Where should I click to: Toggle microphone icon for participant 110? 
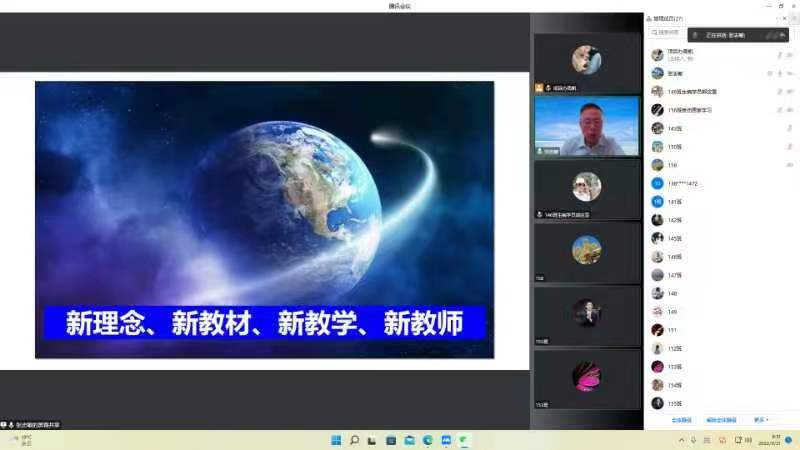point(789,146)
